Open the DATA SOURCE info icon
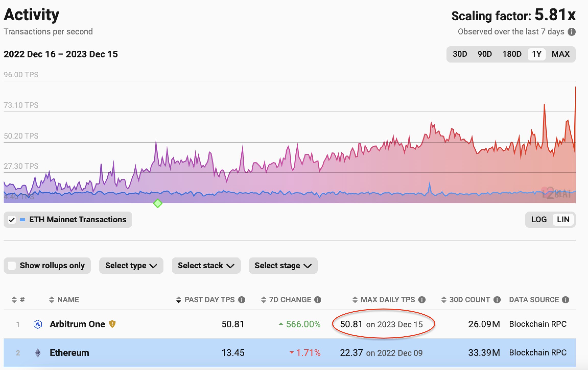The height and width of the screenshot is (370, 588). click(x=566, y=300)
